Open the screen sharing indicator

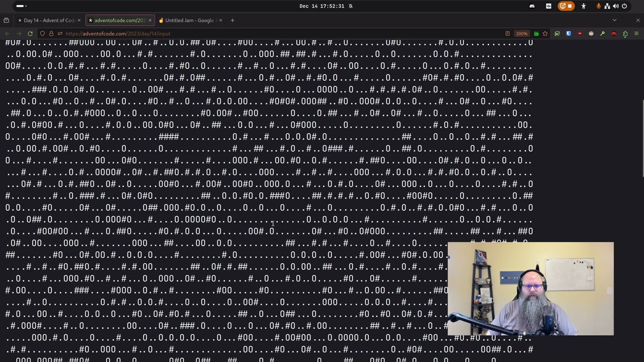[563, 6]
